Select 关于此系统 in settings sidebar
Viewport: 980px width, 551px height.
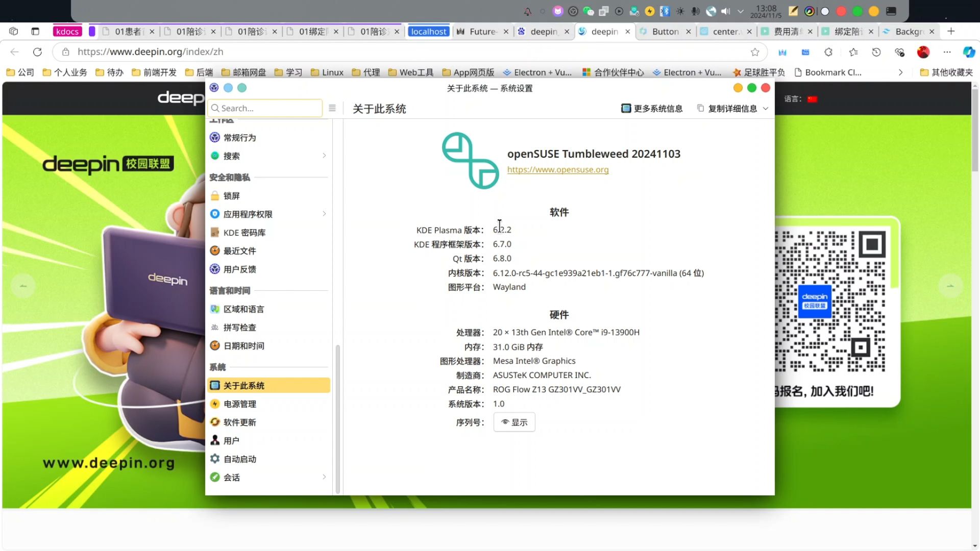(x=268, y=386)
